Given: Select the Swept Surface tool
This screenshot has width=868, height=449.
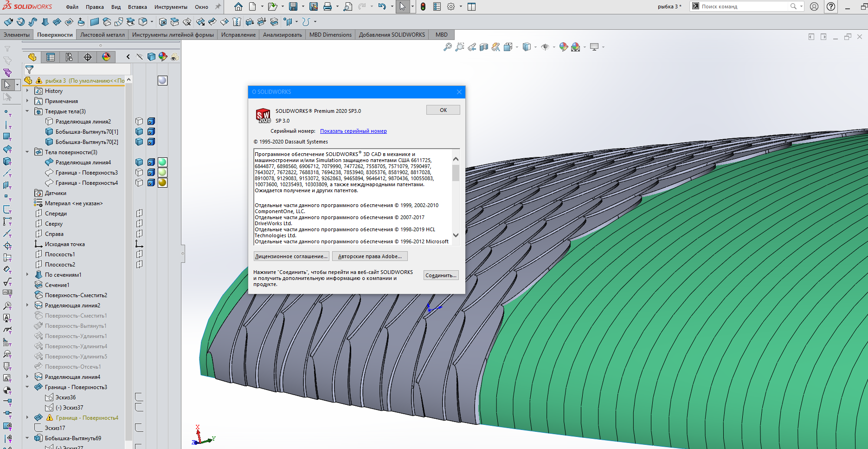Looking at the screenshot, I should click(32, 22).
